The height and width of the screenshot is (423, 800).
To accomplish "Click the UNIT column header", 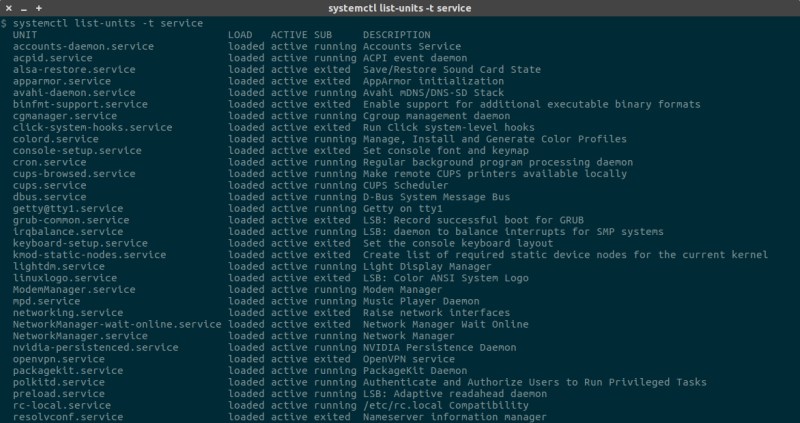I will (x=25, y=35).
